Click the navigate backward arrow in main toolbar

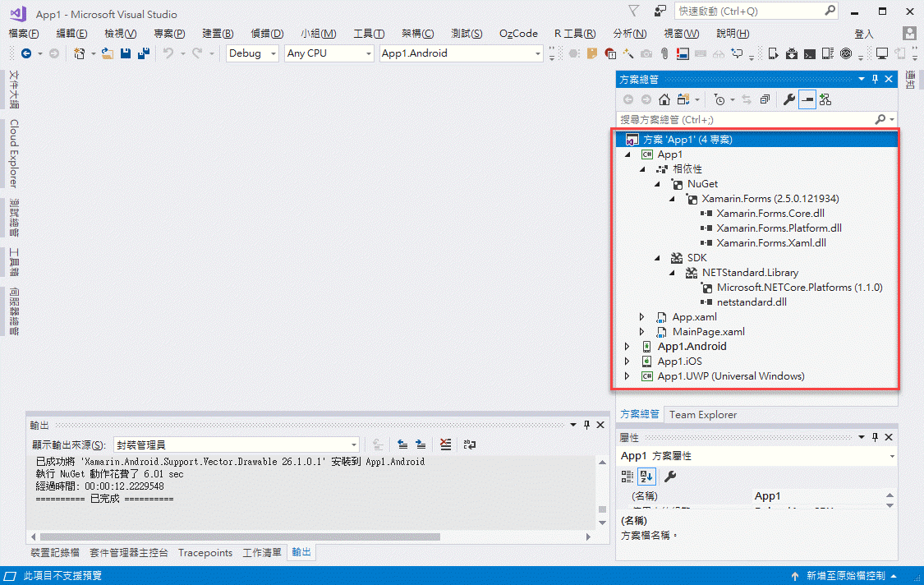pyautogui.click(x=26, y=53)
